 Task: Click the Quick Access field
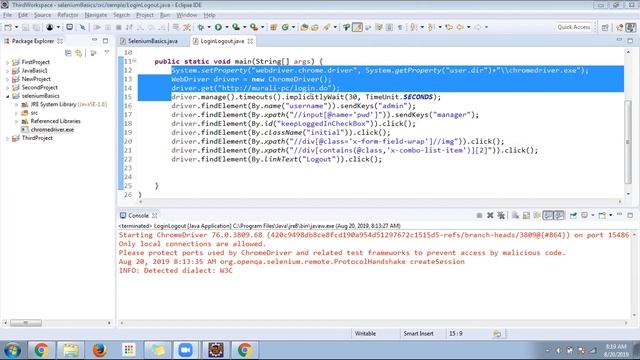pyautogui.click(x=573, y=27)
